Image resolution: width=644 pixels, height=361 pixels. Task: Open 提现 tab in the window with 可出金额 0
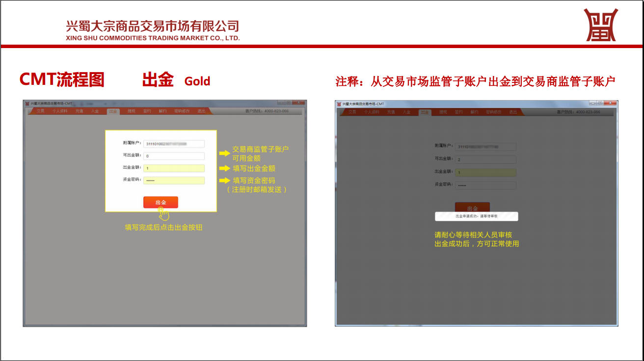coord(132,111)
